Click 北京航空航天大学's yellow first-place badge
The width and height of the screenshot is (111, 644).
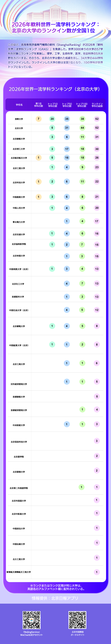(38, 158)
